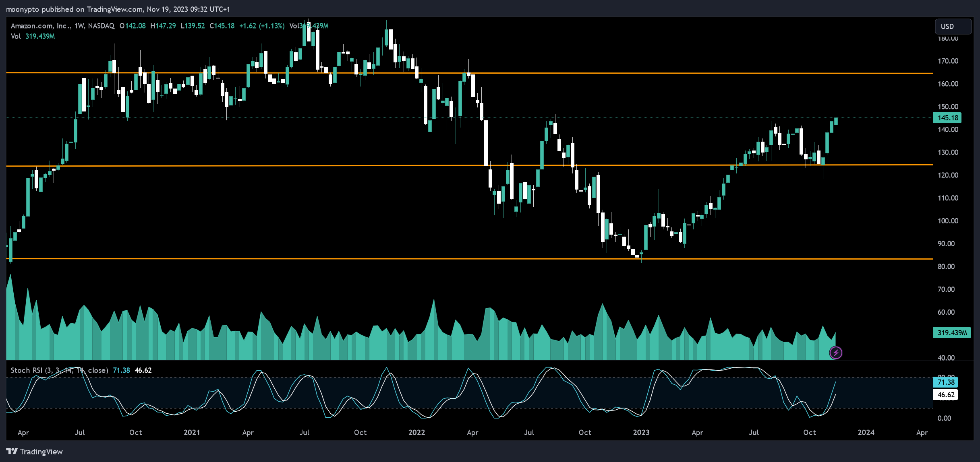Click the H147.29 high value

163,26
